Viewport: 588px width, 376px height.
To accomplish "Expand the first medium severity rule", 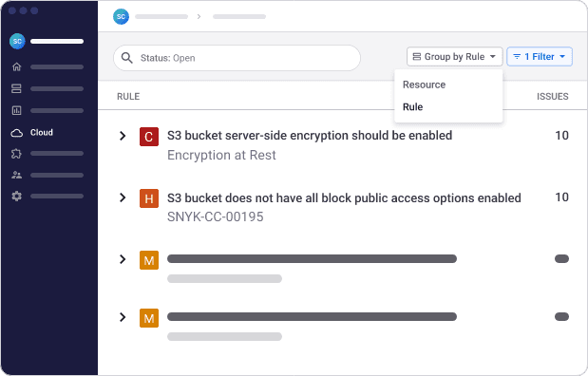I will pyautogui.click(x=123, y=259).
